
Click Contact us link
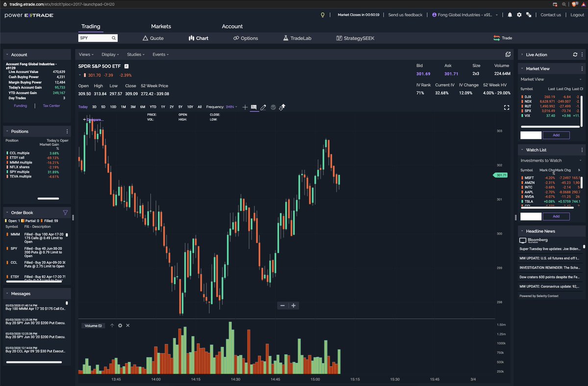pos(551,15)
